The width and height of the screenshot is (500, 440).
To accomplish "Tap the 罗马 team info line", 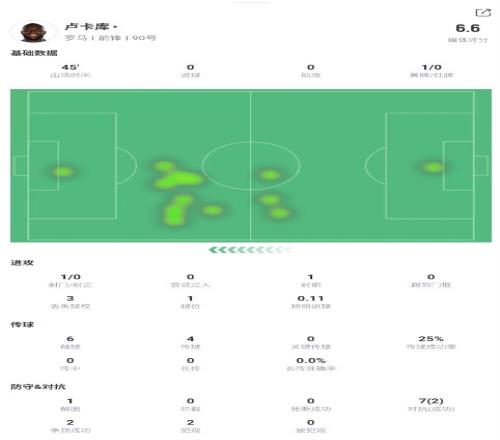I will click(x=110, y=38).
